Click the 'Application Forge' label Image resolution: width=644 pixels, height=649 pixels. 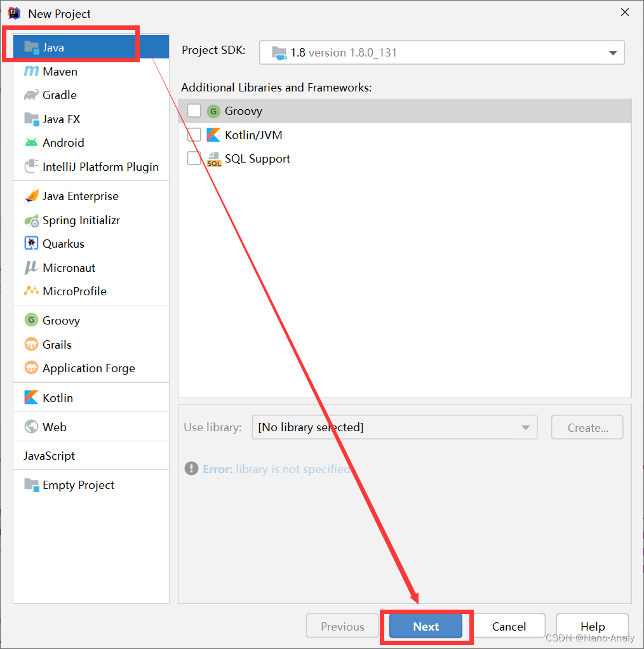pyautogui.click(x=88, y=368)
